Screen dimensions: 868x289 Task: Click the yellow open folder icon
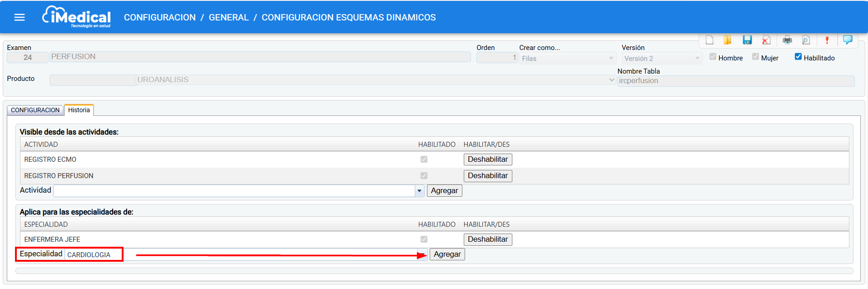(x=728, y=40)
